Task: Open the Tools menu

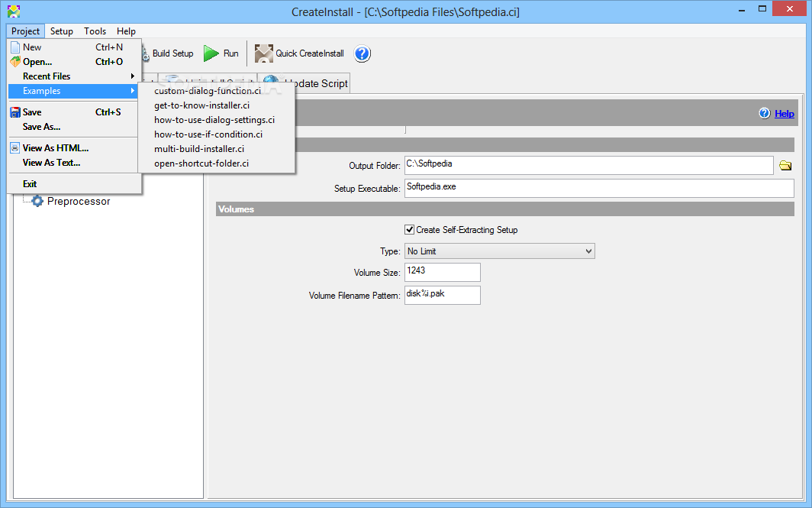Action: [x=95, y=31]
